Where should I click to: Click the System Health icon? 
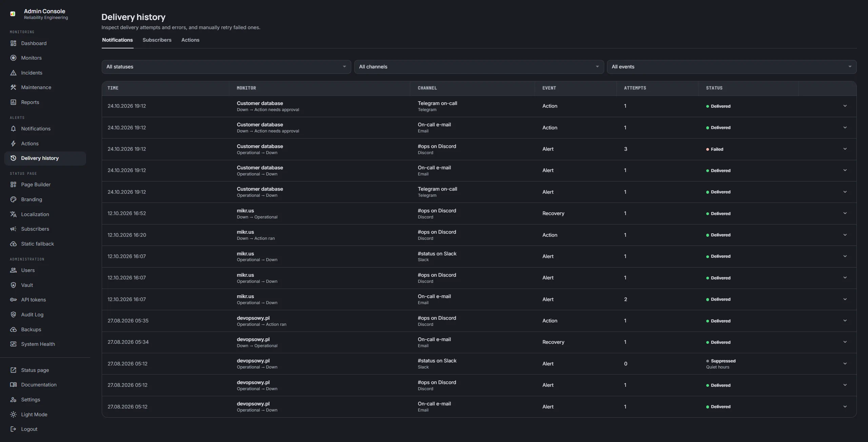[x=13, y=344]
